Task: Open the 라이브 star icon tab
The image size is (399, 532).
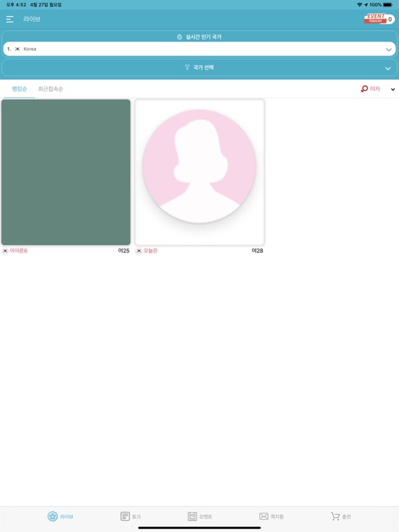Action: (60, 516)
